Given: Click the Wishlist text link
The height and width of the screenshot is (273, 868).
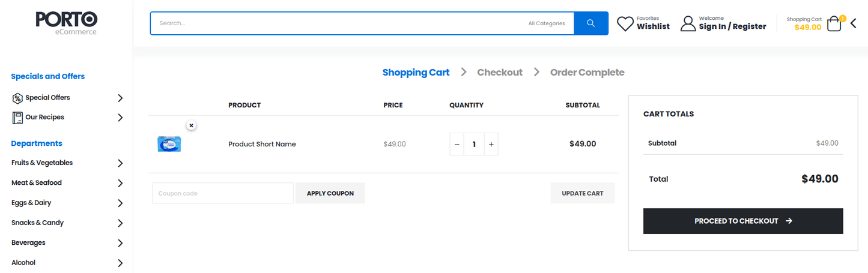Looking at the screenshot, I should point(653,26).
